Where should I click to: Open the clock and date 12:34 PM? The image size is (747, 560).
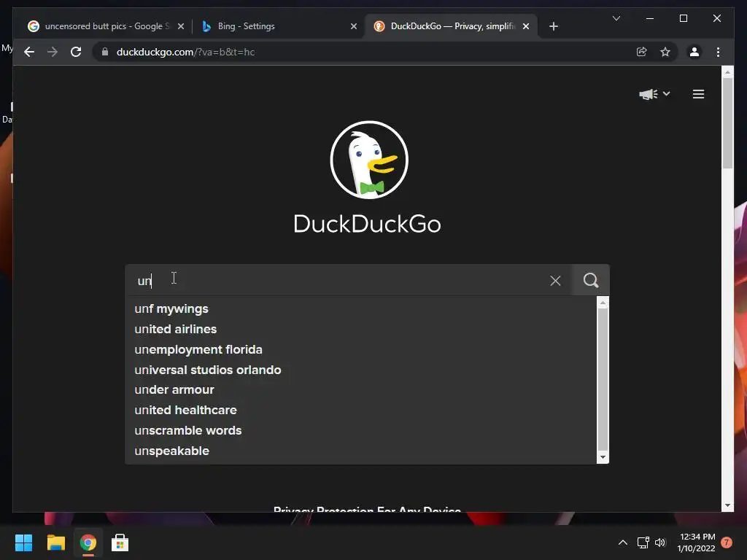tap(696, 542)
